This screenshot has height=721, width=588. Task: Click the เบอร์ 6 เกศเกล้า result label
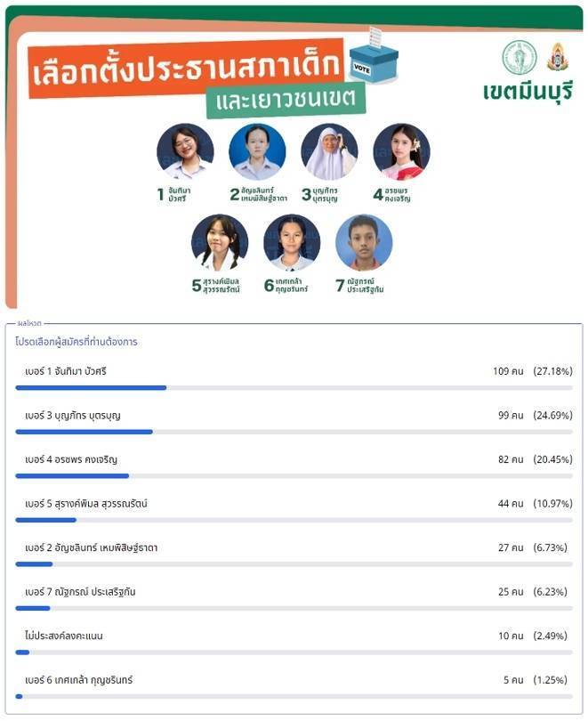point(78,680)
